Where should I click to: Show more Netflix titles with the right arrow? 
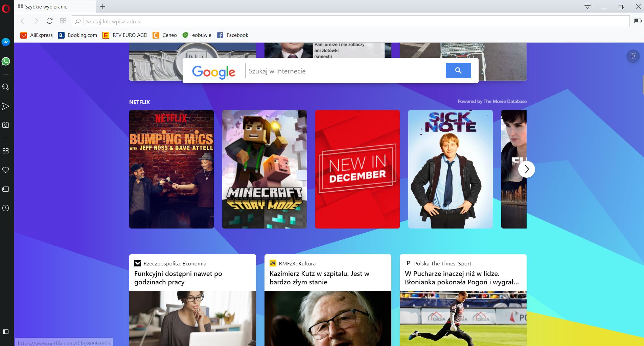pyautogui.click(x=527, y=169)
